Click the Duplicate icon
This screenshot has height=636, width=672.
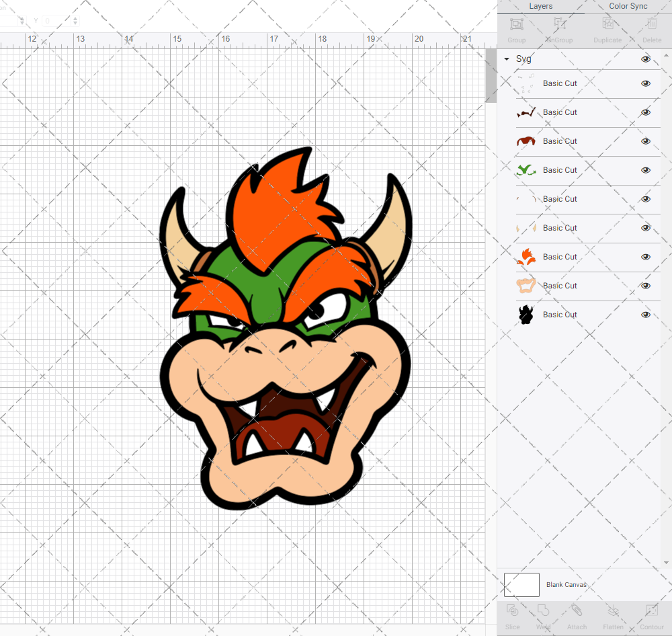click(x=607, y=24)
